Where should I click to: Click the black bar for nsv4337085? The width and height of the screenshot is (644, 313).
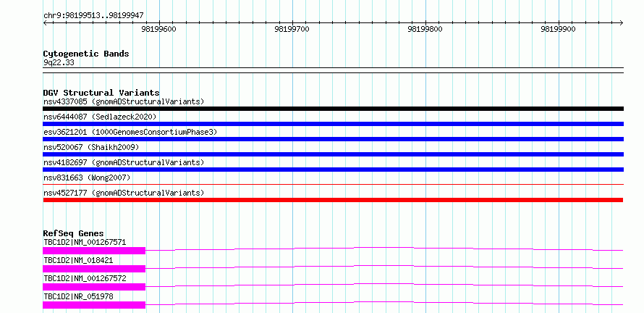pos(333,109)
